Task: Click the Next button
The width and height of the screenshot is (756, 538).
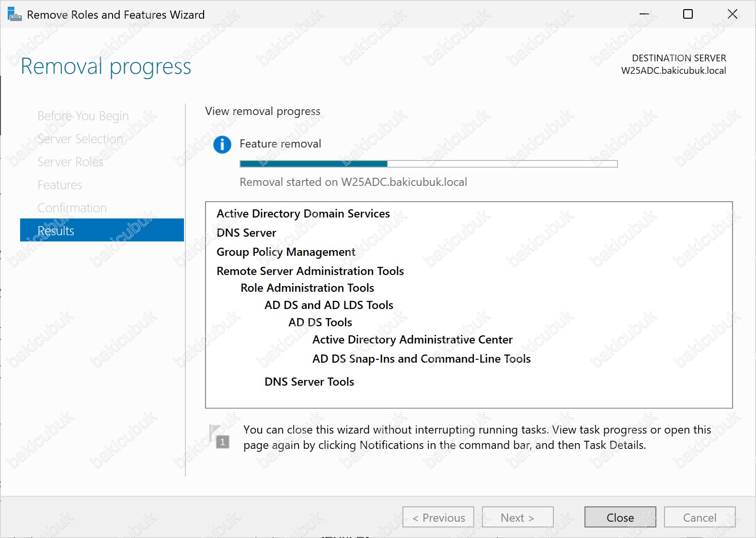Action: pyautogui.click(x=517, y=517)
